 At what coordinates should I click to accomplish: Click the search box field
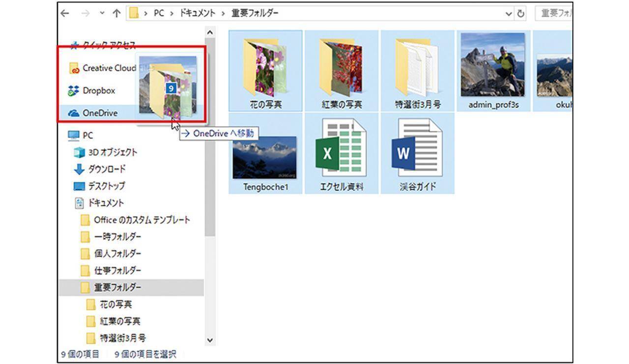(554, 13)
